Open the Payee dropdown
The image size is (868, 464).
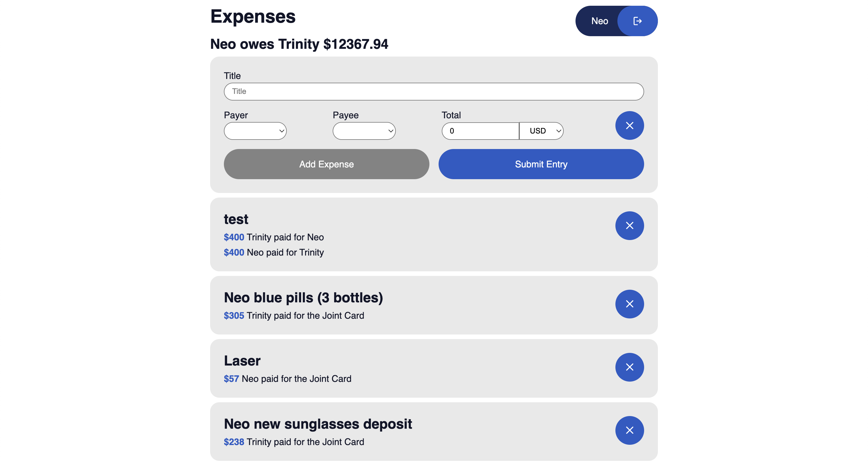click(x=364, y=131)
